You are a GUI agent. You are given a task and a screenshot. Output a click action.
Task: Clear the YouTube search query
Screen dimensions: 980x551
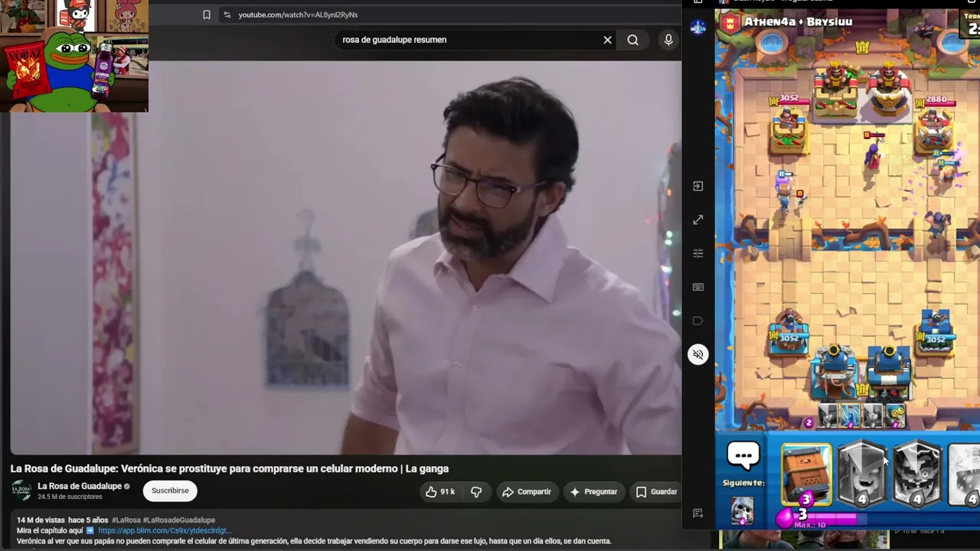[x=608, y=40]
